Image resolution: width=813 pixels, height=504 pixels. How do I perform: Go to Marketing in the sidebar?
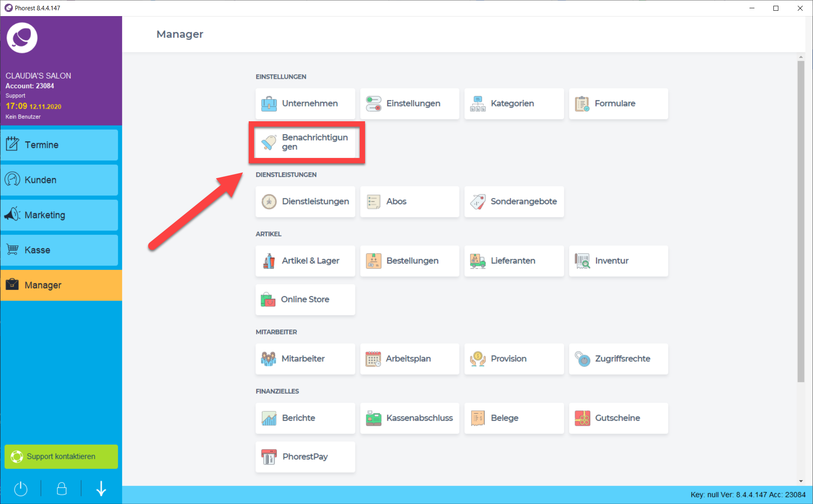click(59, 215)
